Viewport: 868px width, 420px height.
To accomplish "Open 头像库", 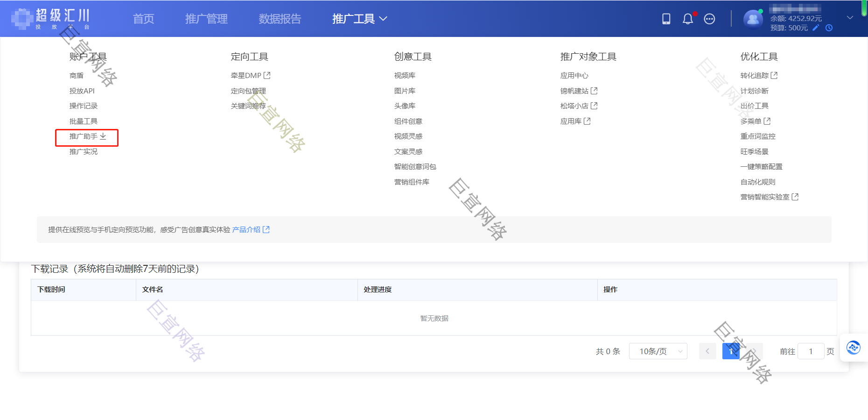I will (405, 106).
